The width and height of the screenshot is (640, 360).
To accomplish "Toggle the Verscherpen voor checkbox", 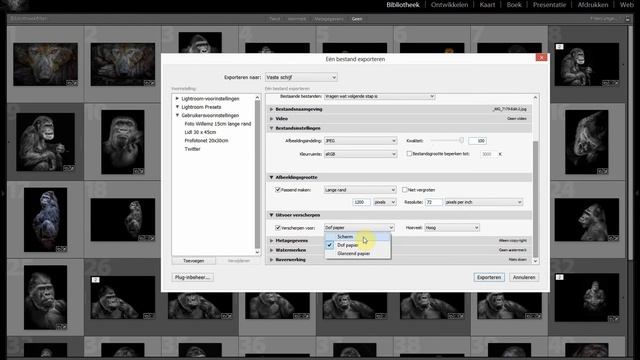I will [278, 228].
